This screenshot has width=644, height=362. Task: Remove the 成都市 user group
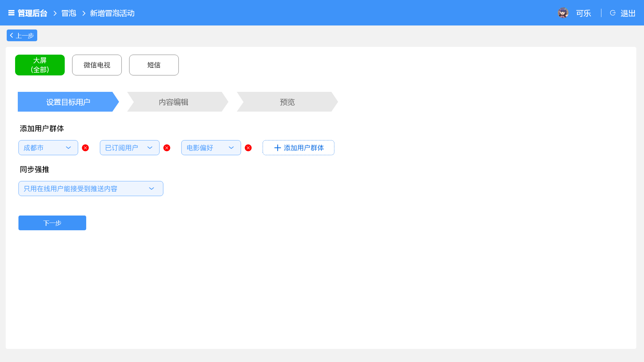pos(86,148)
